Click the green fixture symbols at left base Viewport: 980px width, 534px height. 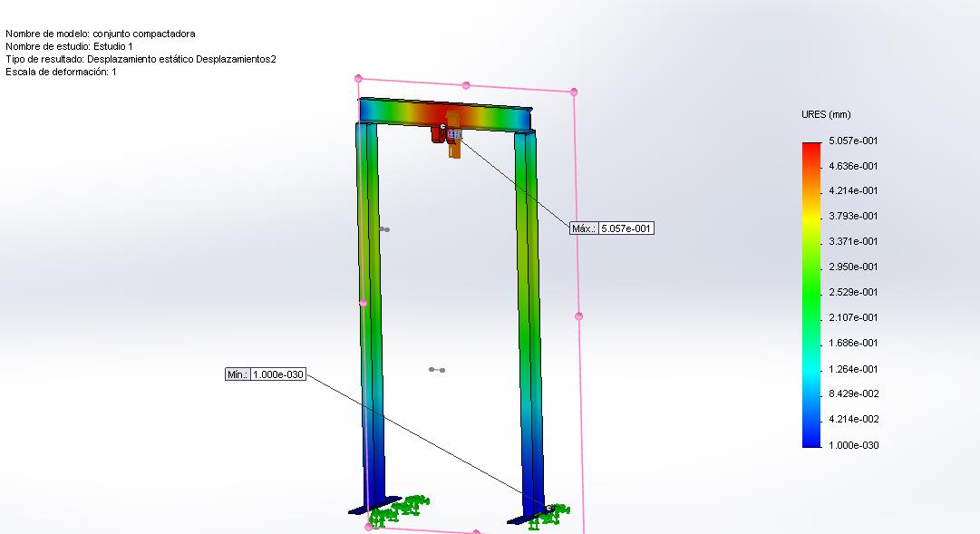[400, 510]
